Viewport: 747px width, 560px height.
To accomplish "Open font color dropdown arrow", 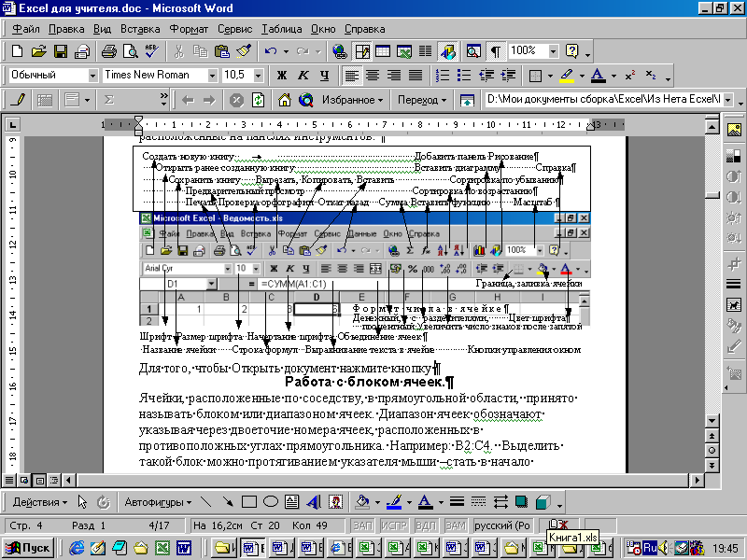I will click(x=613, y=76).
